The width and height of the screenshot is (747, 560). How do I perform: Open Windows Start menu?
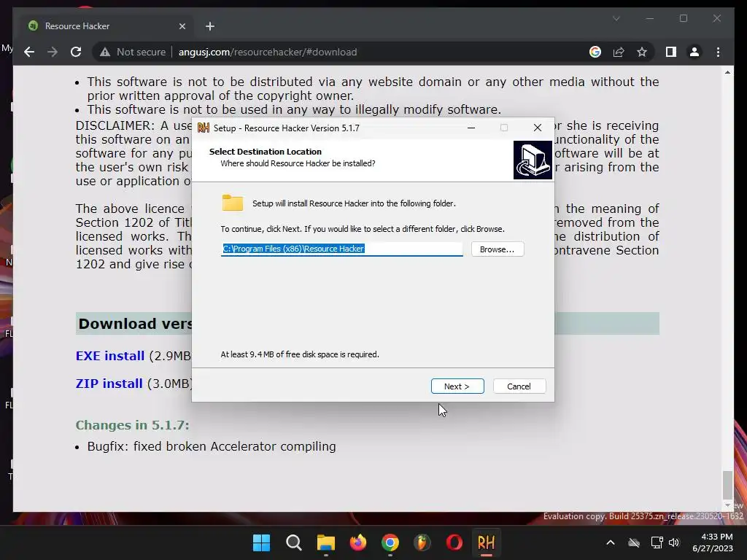[x=261, y=542]
